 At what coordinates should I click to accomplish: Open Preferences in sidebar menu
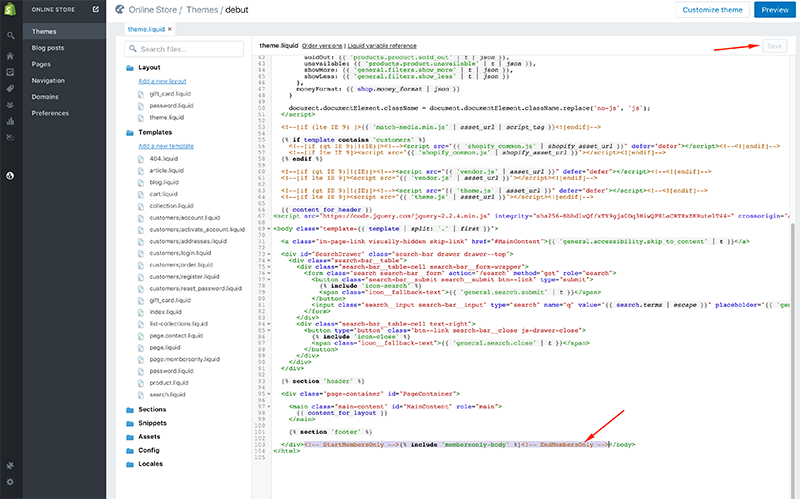[x=50, y=113]
